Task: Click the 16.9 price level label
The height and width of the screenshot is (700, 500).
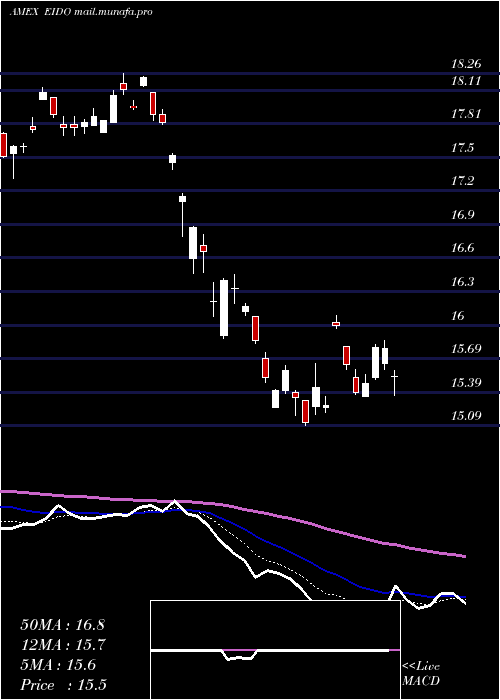Action: (463, 215)
